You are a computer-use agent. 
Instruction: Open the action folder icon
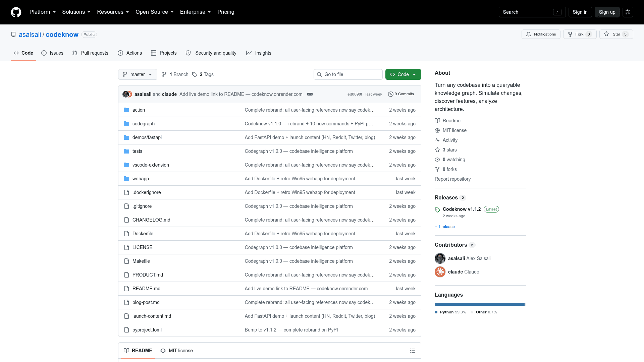coord(126,110)
